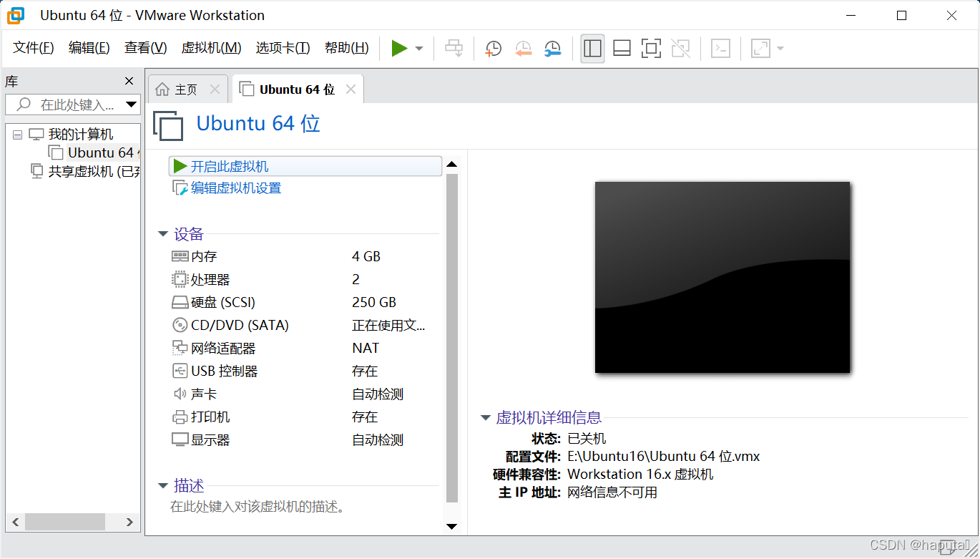Click 编辑虚拟机设置 link
This screenshot has width=980, height=559.
(x=235, y=188)
